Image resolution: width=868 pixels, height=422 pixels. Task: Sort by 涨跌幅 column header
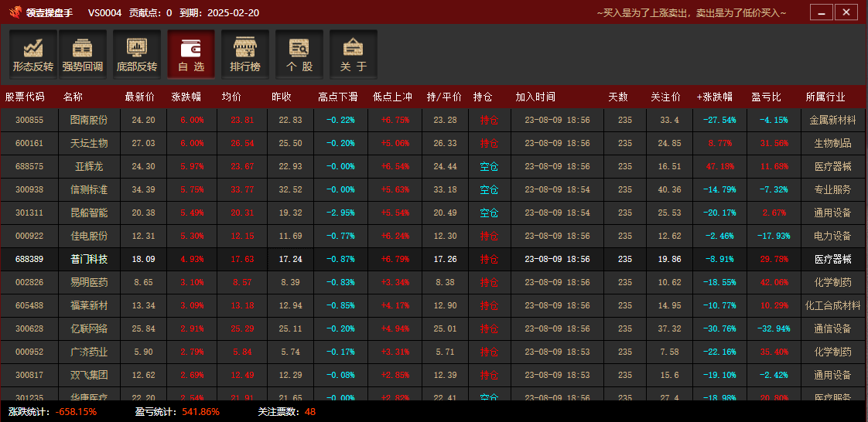186,97
